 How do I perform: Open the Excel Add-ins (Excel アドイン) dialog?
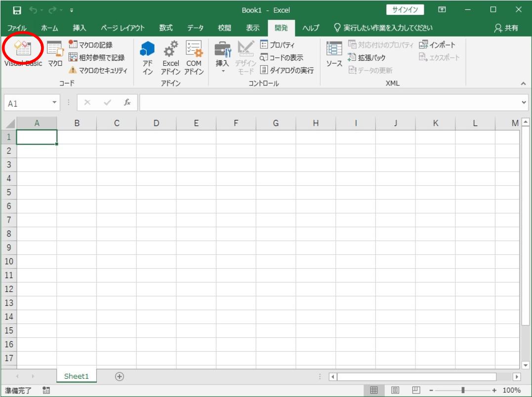pos(171,57)
